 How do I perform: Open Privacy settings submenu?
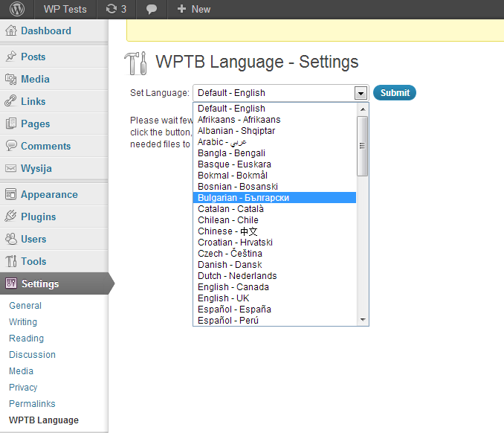23,388
